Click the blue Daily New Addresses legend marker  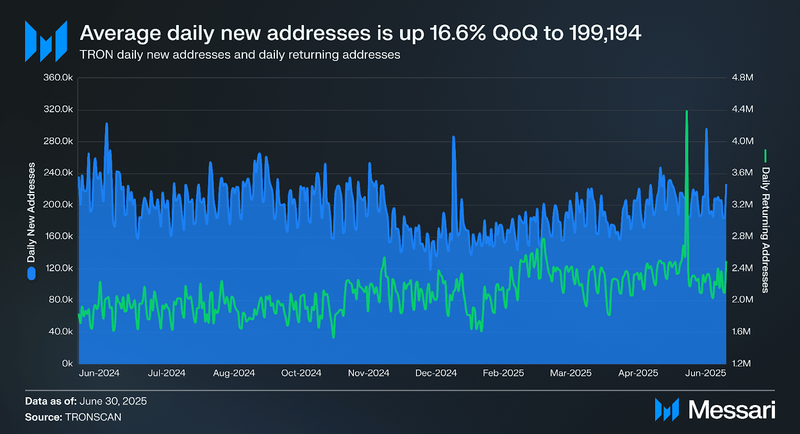click(x=32, y=274)
